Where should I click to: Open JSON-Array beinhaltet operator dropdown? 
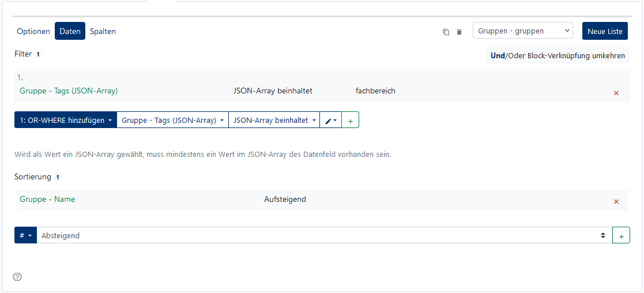(274, 120)
